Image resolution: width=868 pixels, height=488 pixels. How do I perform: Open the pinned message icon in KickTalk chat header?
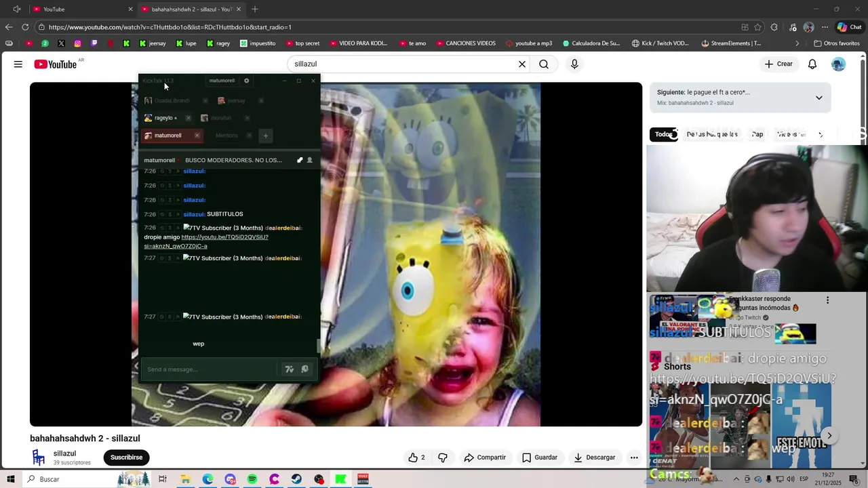300,161
